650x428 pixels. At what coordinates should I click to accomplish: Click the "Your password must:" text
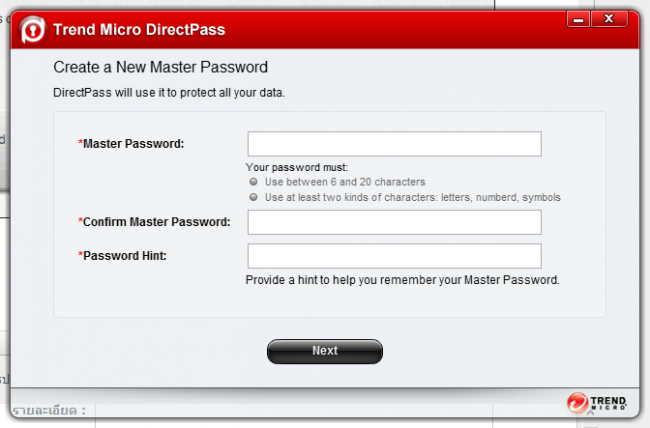(295, 167)
